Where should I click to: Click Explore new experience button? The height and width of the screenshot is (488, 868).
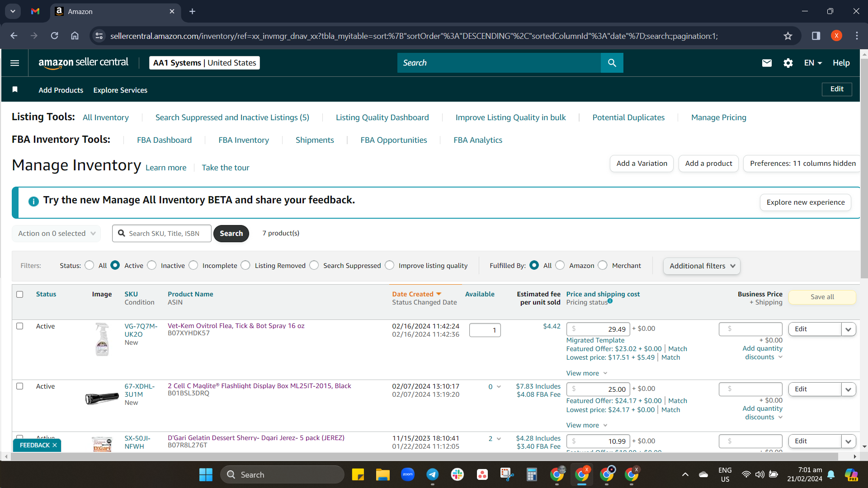tap(806, 202)
